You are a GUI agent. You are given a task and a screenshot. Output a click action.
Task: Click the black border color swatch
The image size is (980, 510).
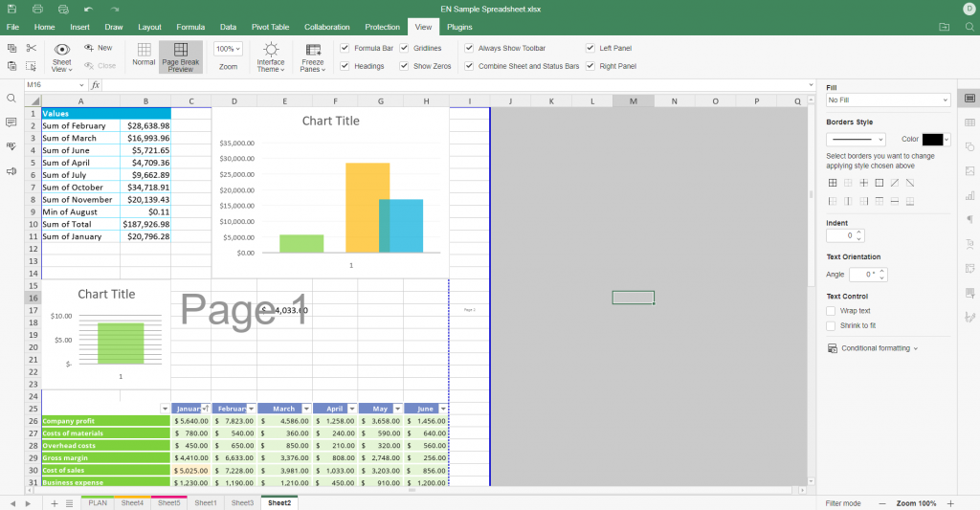coord(932,139)
